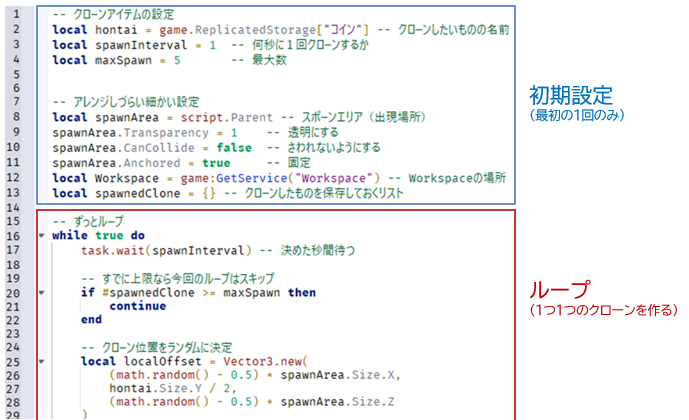Collapse the if #spawnedClone block fold arrow
Screen dimensions: 689x420
(x=42, y=293)
